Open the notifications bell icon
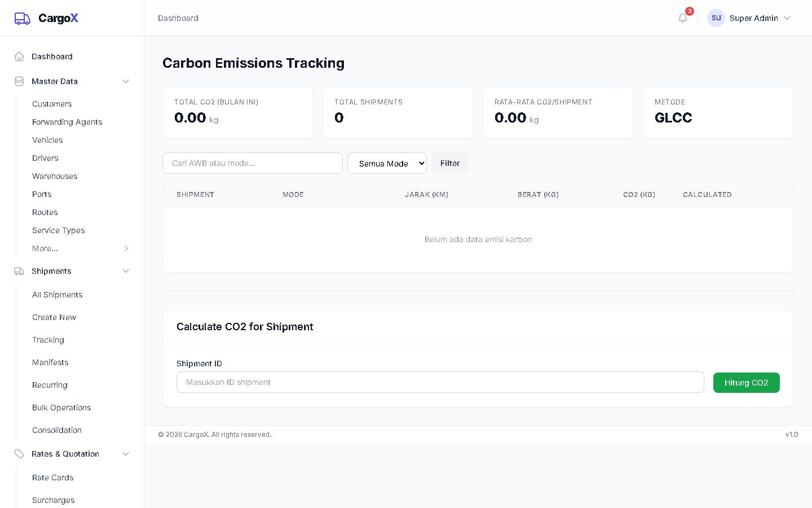The height and width of the screenshot is (508, 812). point(683,18)
